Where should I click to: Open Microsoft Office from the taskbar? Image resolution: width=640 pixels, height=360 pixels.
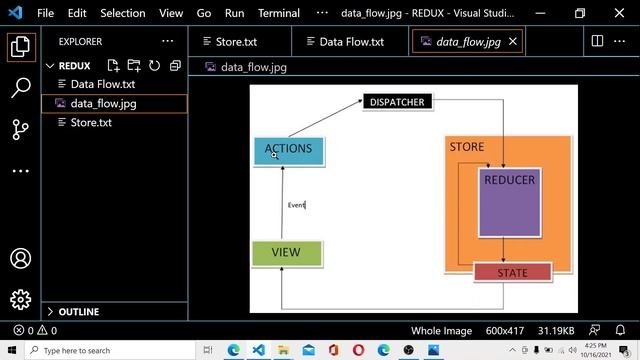[x=333, y=350]
